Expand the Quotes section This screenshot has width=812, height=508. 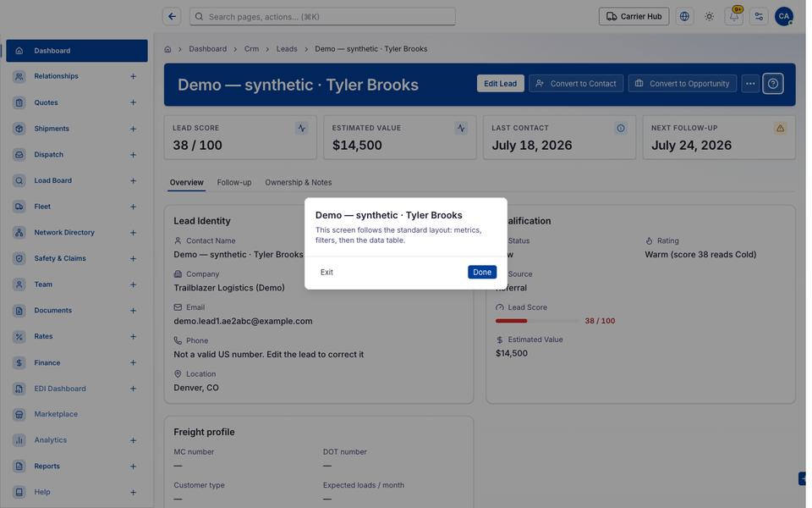[133, 102]
